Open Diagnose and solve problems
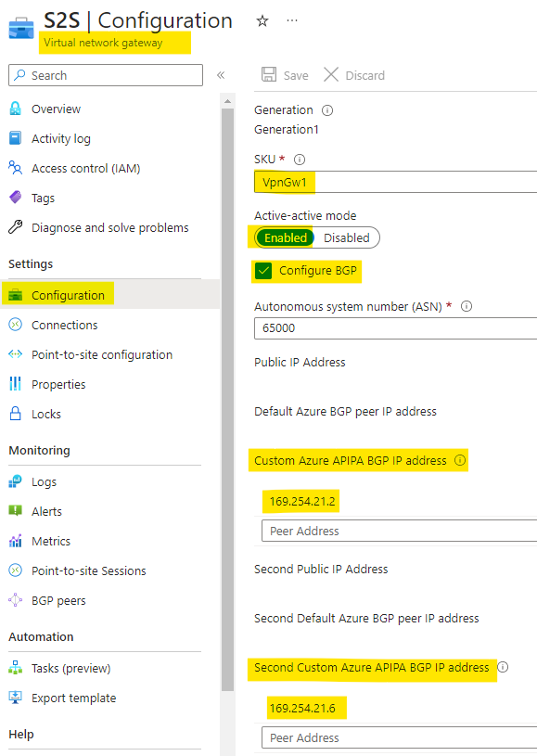537x756 pixels. [x=110, y=227]
